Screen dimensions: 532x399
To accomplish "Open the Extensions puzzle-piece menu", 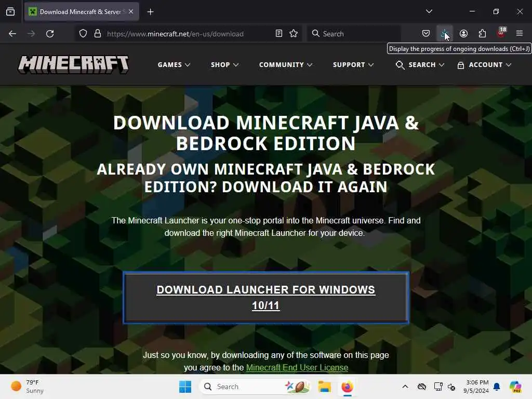I will [483, 33].
